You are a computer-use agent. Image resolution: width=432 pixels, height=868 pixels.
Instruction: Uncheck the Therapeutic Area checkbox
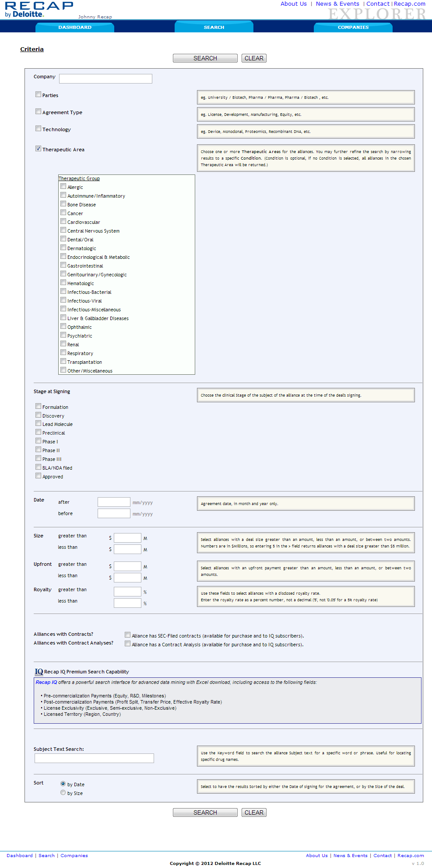click(x=39, y=149)
